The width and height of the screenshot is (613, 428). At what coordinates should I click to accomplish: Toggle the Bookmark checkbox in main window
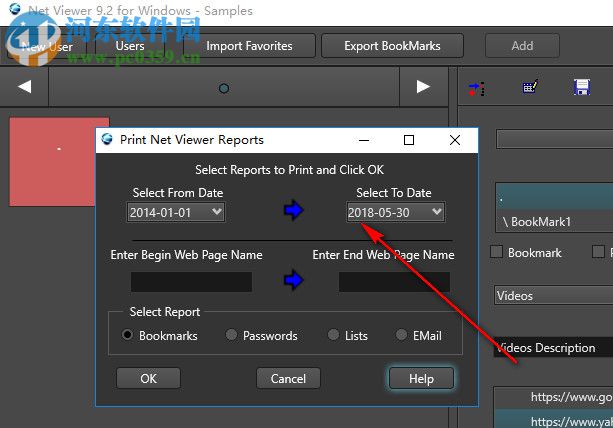[496, 251]
